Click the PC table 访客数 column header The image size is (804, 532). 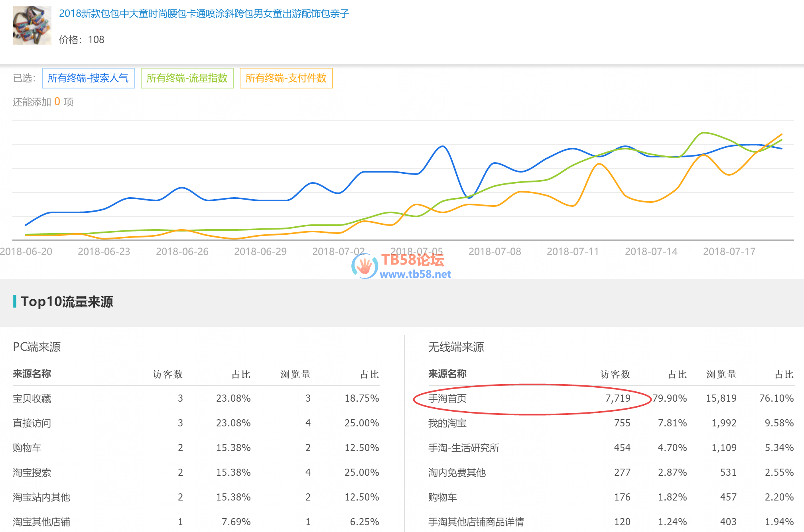pyautogui.click(x=168, y=374)
